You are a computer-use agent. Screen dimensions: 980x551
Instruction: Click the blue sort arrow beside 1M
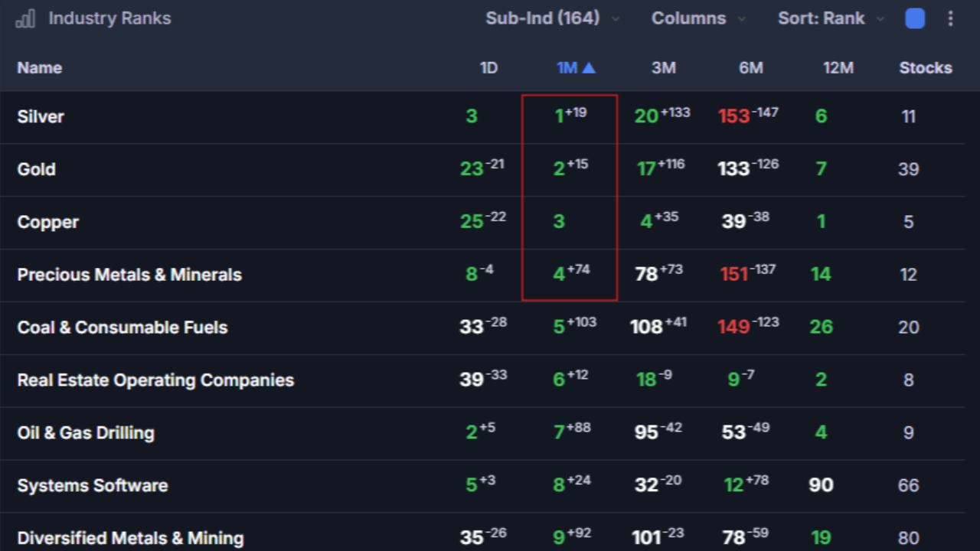589,68
